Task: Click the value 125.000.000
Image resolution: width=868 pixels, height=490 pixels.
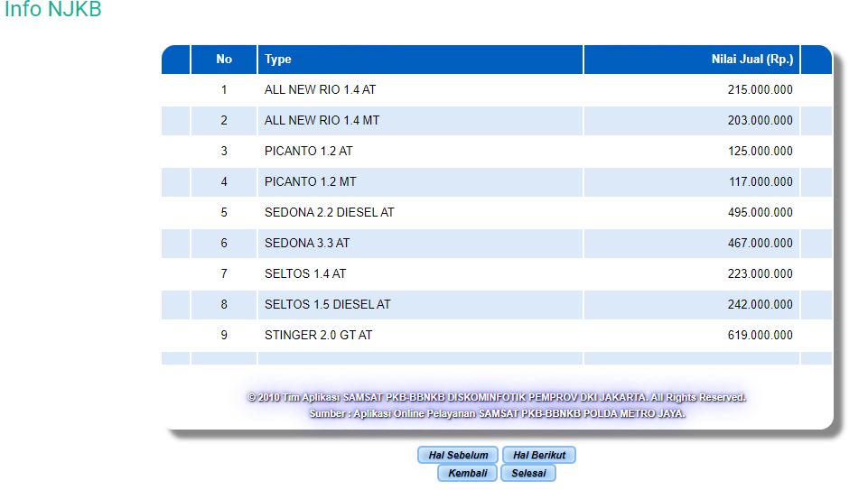Action: point(760,151)
